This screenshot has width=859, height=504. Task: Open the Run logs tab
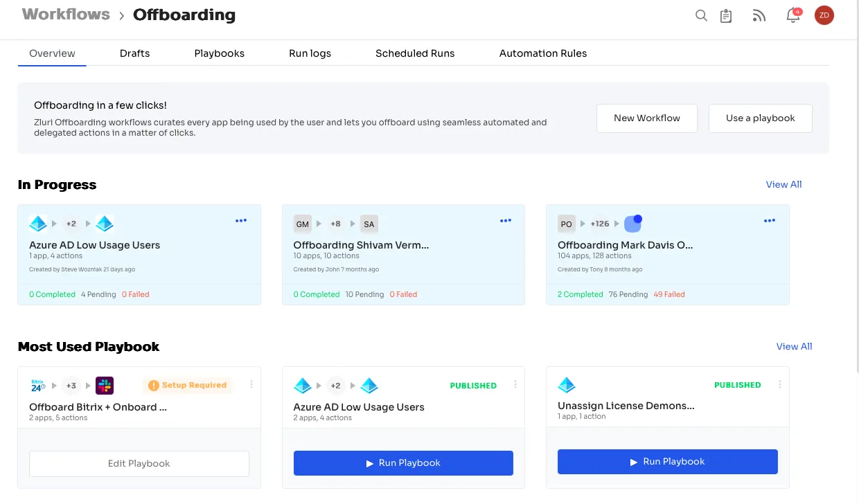(x=310, y=53)
